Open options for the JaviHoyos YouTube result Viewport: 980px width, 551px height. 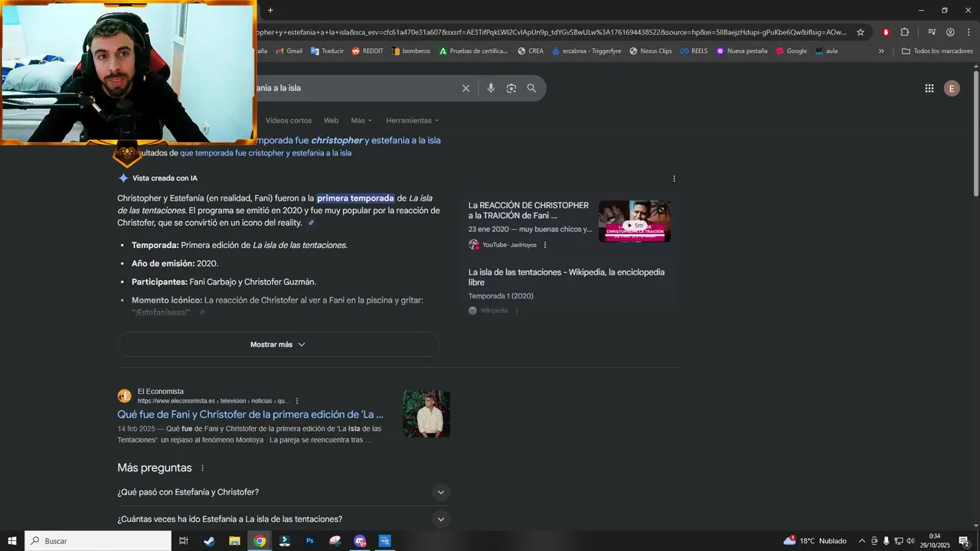tap(545, 245)
